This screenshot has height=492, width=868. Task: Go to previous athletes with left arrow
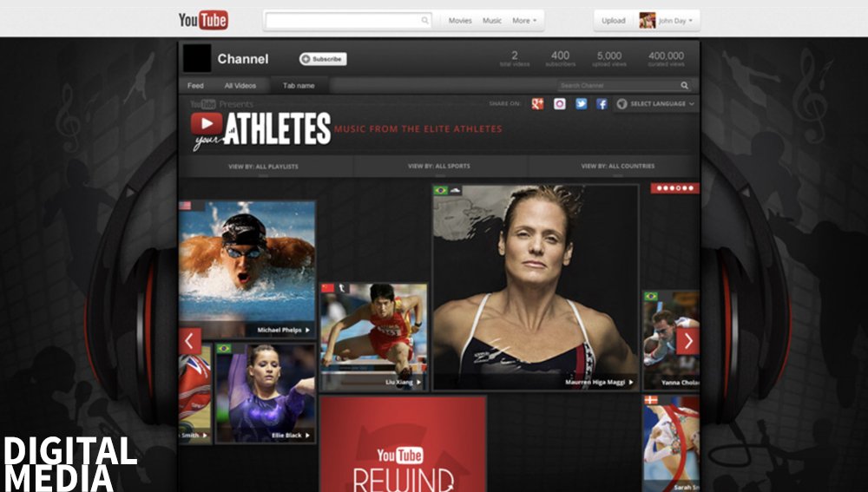(x=189, y=341)
